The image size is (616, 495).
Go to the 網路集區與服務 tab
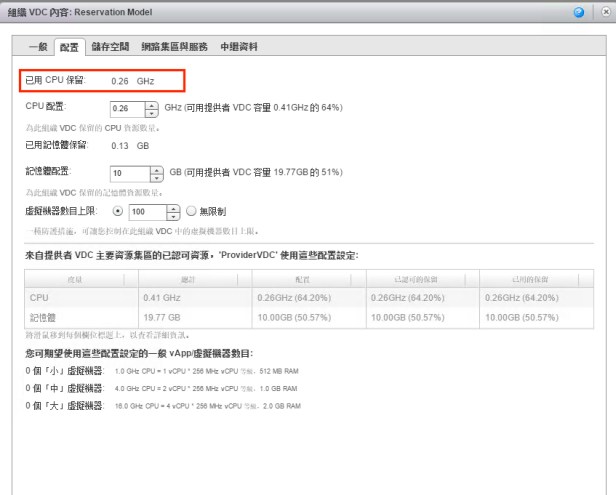point(174,47)
